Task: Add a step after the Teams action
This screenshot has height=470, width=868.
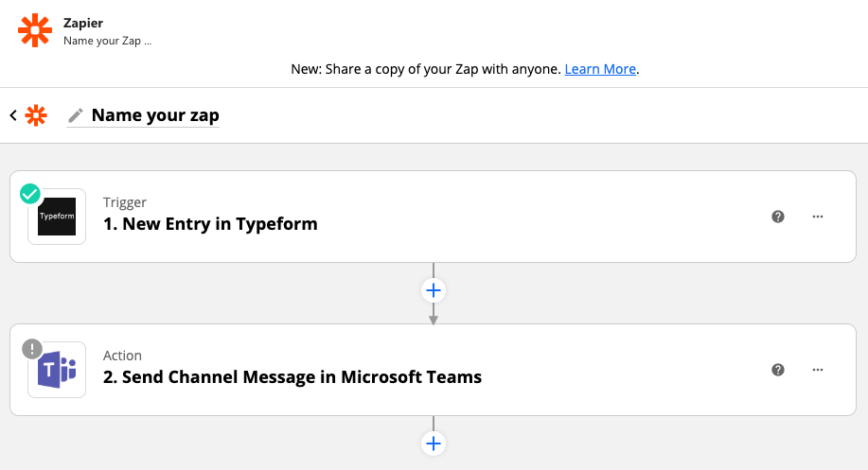Action: [x=434, y=444]
